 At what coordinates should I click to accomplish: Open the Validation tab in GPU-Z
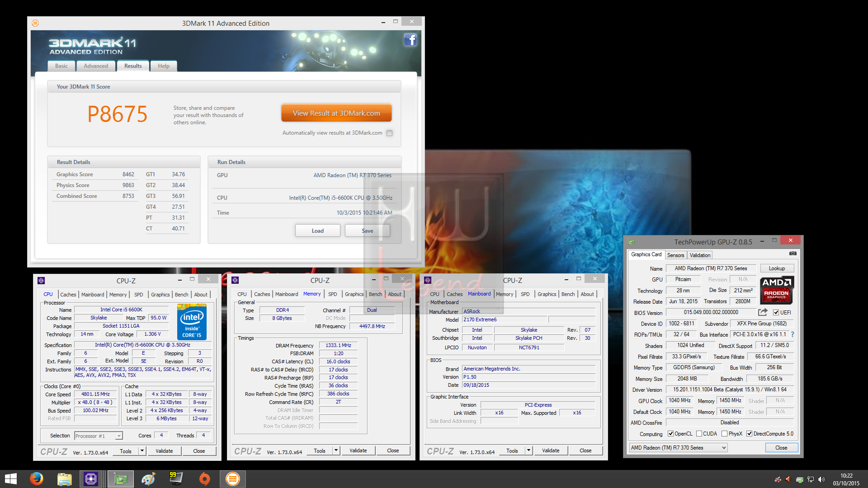coord(700,255)
